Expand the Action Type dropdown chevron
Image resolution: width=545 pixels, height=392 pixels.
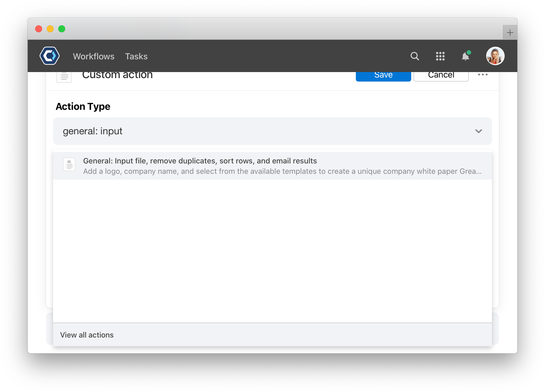[479, 131]
